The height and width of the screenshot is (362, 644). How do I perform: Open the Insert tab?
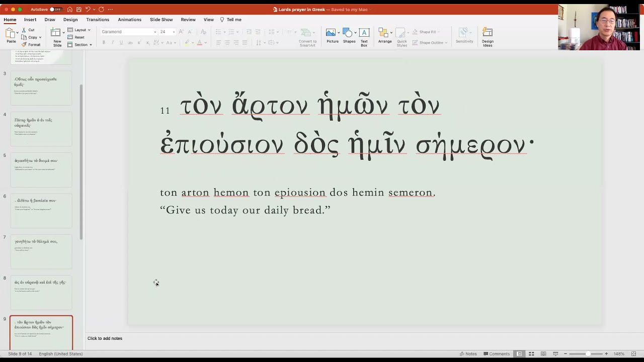(x=30, y=20)
